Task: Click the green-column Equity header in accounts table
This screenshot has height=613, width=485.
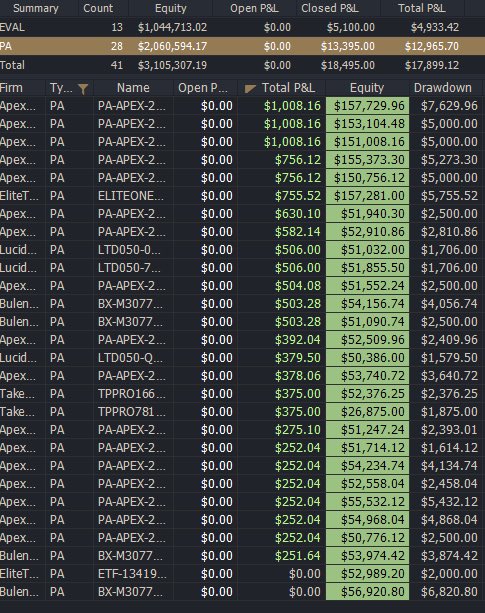Action: [x=367, y=88]
